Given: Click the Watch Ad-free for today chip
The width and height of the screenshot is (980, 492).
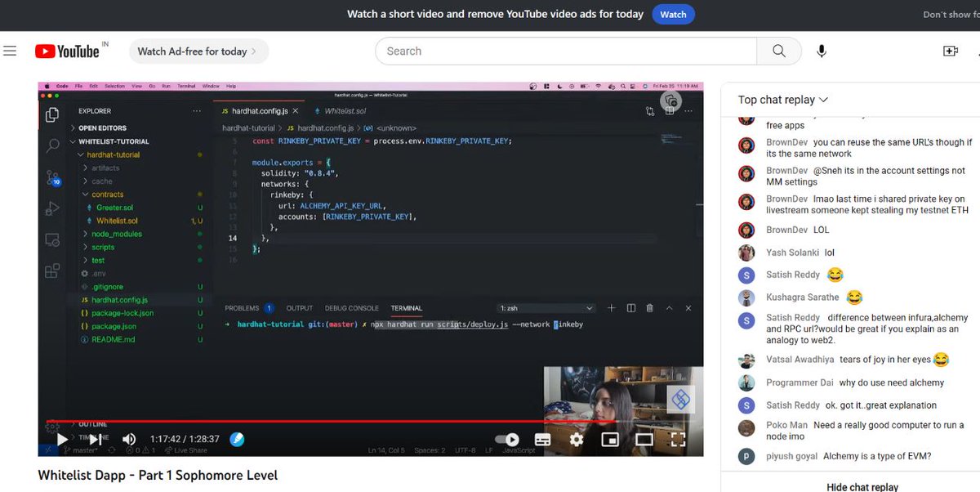Looking at the screenshot, I should [x=198, y=51].
